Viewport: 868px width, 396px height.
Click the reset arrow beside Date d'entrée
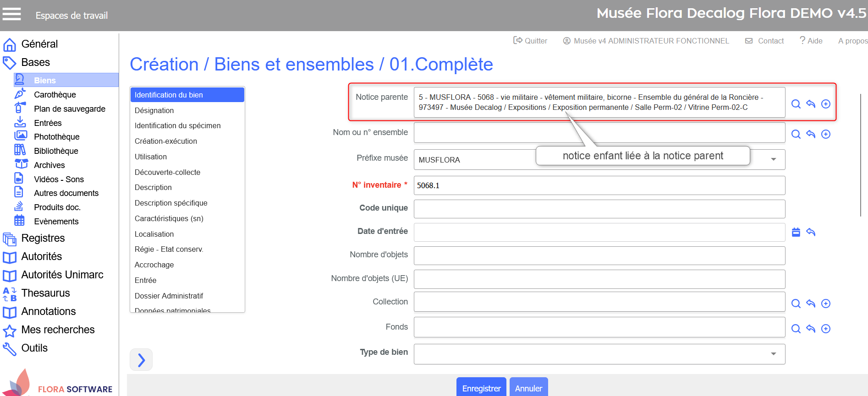[811, 232]
